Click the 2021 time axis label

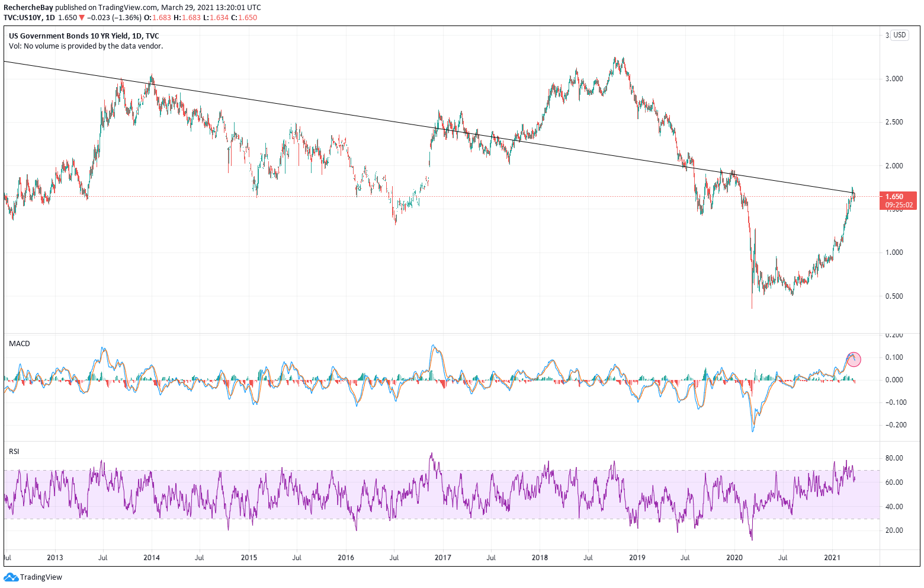tap(833, 558)
